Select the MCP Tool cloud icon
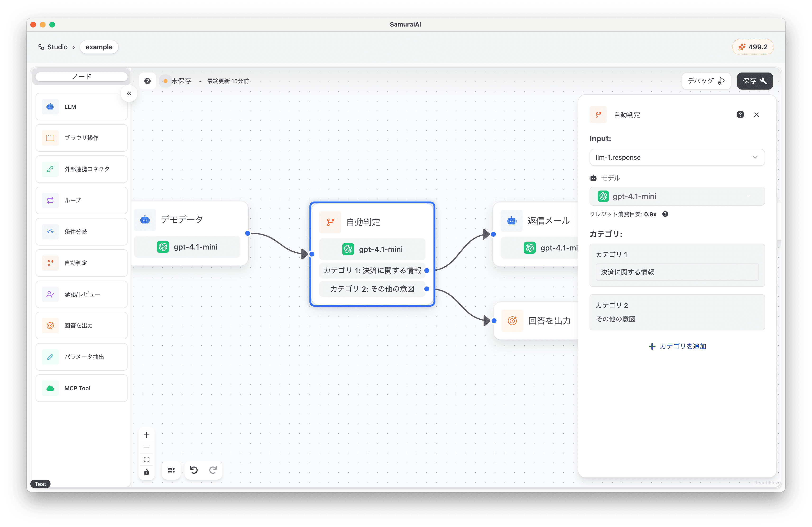The width and height of the screenshot is (812, 527). [50, 388]
